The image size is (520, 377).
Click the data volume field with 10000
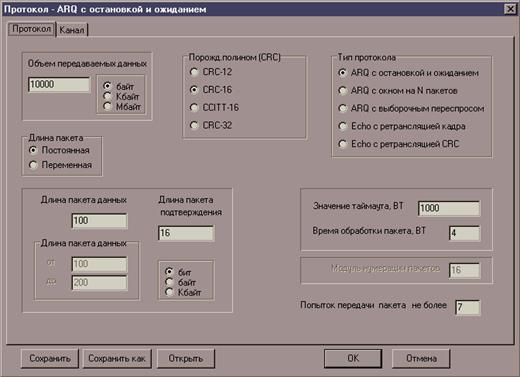(x=59, y=85)
